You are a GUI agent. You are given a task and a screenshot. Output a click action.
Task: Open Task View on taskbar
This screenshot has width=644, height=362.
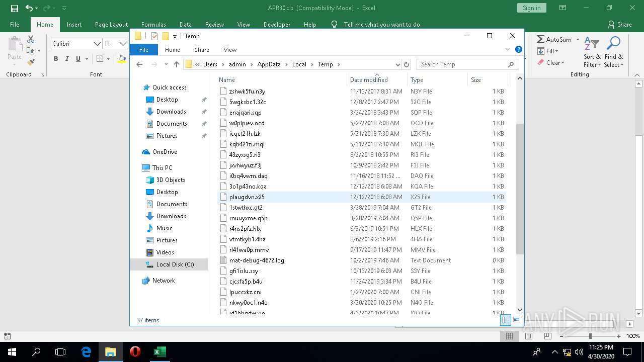60,352
